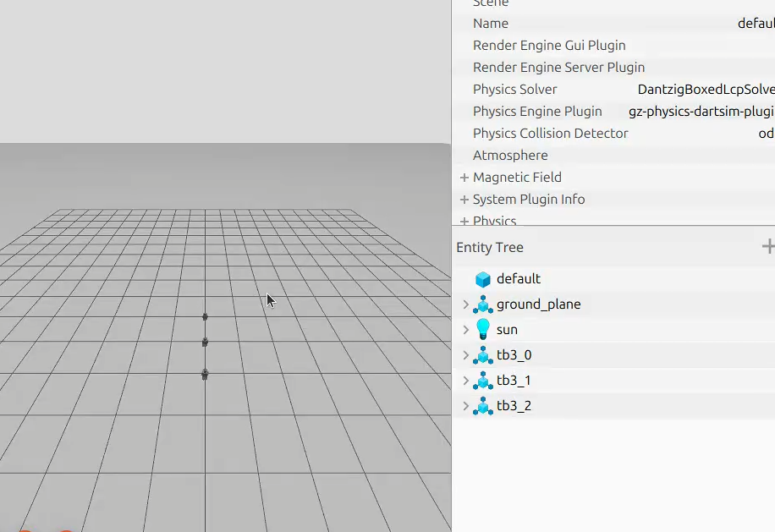
Task: Select the ground_plane entity label
Action: pyautogui.click(x=539, y=304)
